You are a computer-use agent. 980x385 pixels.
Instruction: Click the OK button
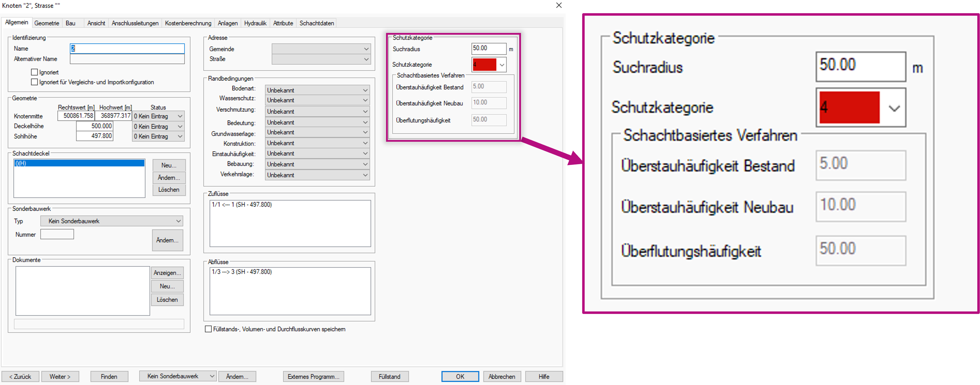460,376
